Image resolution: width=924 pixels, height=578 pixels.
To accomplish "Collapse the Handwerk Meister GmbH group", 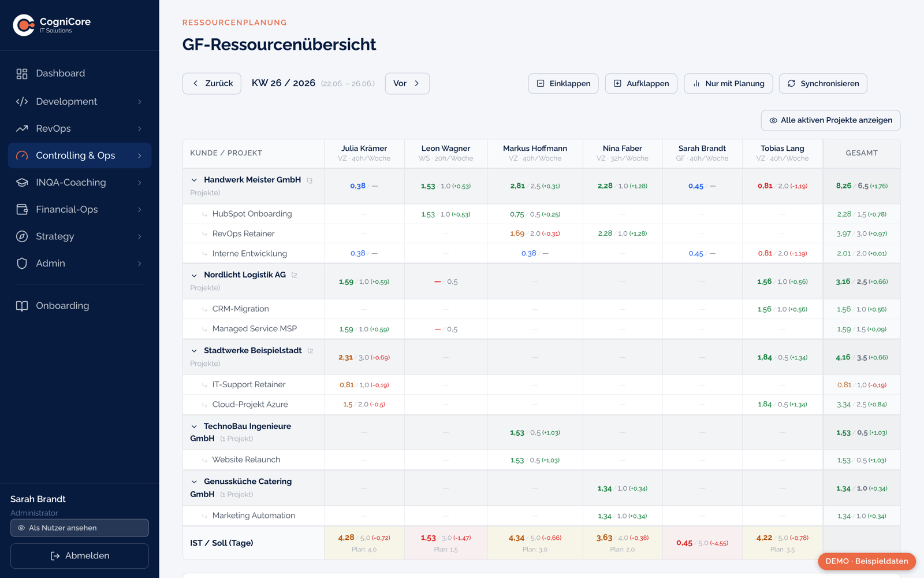I will coord(194,180).
